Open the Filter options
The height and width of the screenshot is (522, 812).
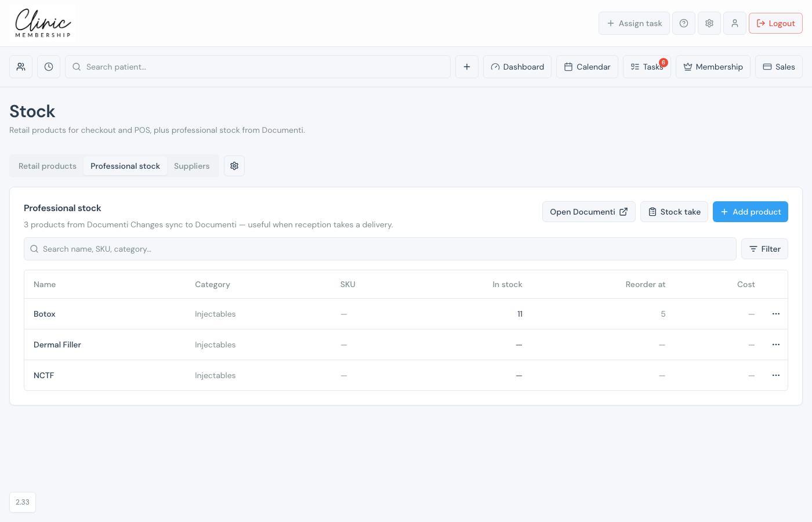(764, 249)
